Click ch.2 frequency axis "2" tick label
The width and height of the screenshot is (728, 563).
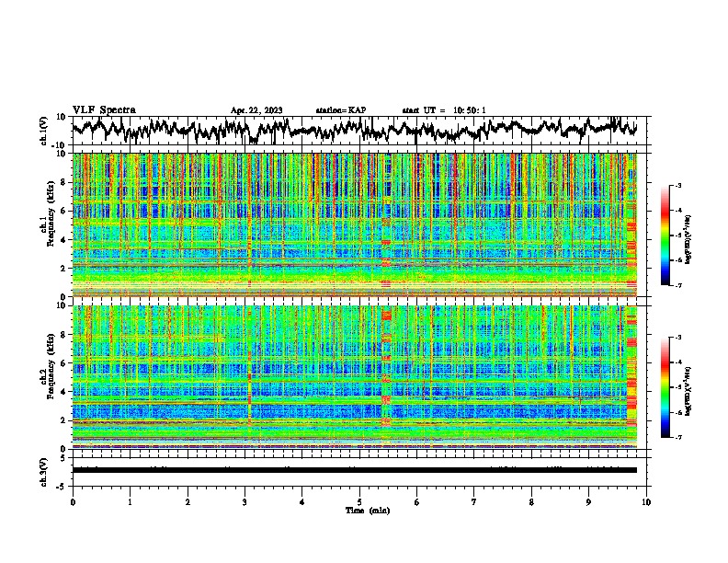(63, 420)
